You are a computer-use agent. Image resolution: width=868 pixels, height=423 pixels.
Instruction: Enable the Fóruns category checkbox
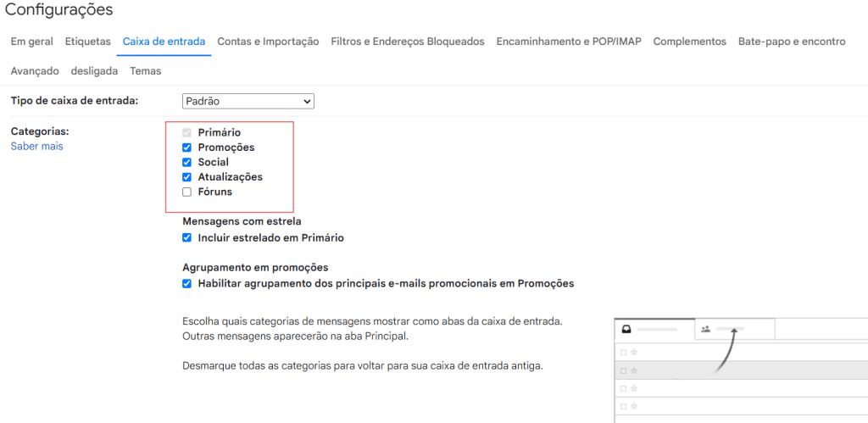187,192
